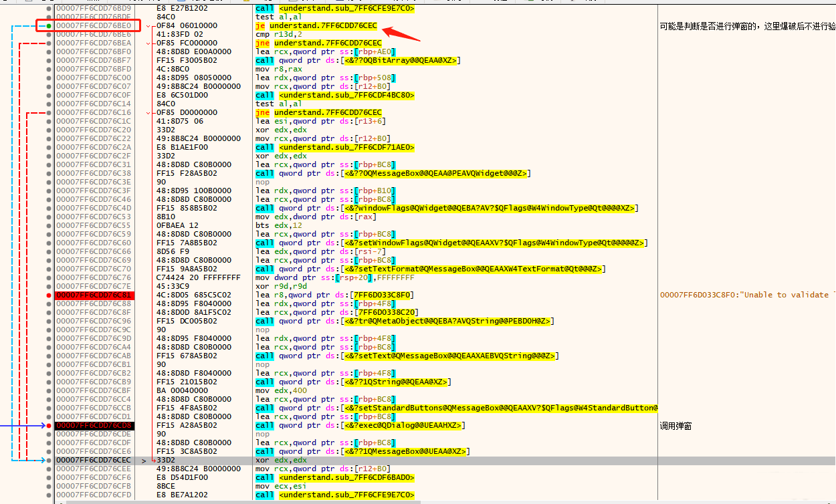Image resolution: width=836 pixels, height=504 pixels.
Task: Click the mov r8,rax instruction
Action: [x=279, y=69]
